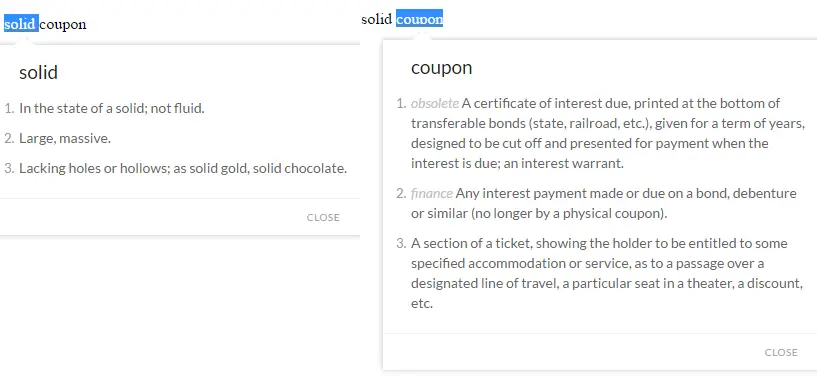Image resolution: width=817 pixels, height=376 pixels.
Task: Click number 3 in the solid definitions list
Action: [x=8, y=169]
